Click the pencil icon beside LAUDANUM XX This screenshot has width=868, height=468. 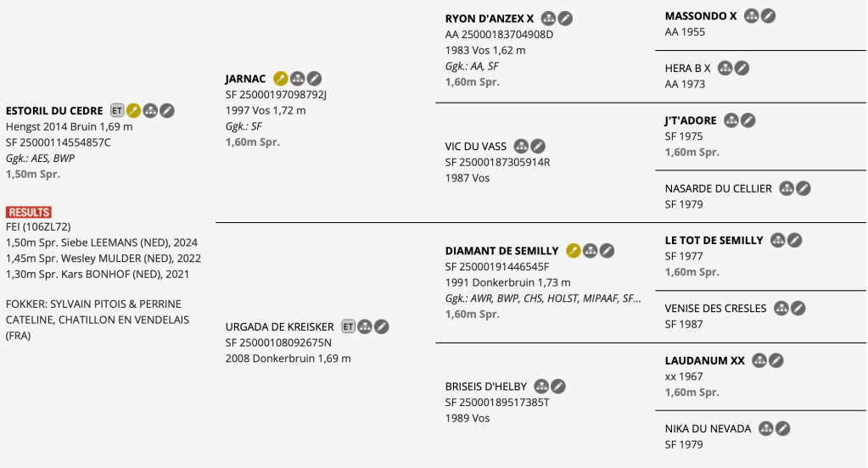point(776,360)
